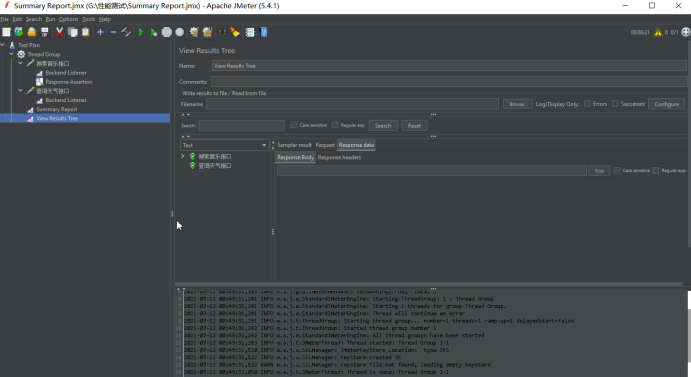
Task: Open the Templates toolbar icon
Action: [x=19, y=32]
